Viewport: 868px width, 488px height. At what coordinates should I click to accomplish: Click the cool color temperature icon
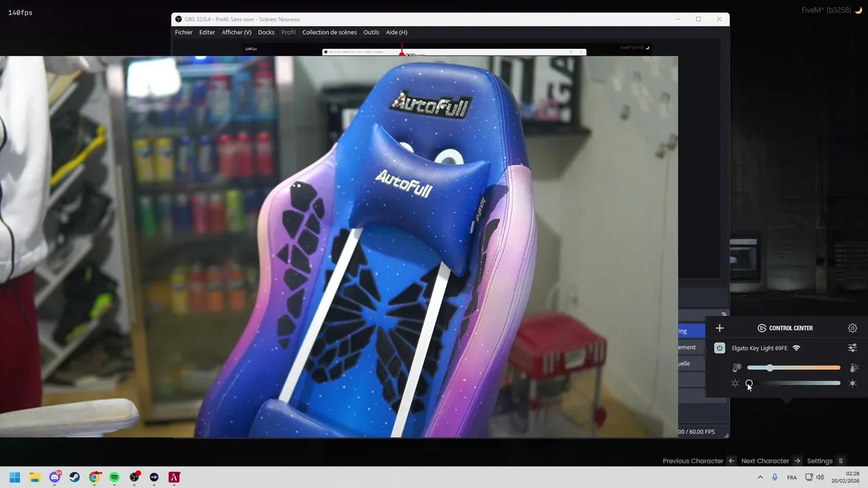(737, 367)
